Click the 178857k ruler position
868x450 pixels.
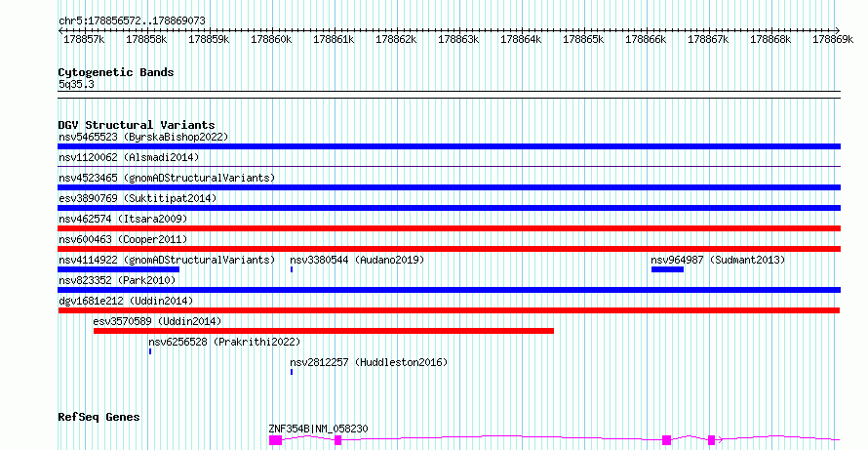click(84, 40)
